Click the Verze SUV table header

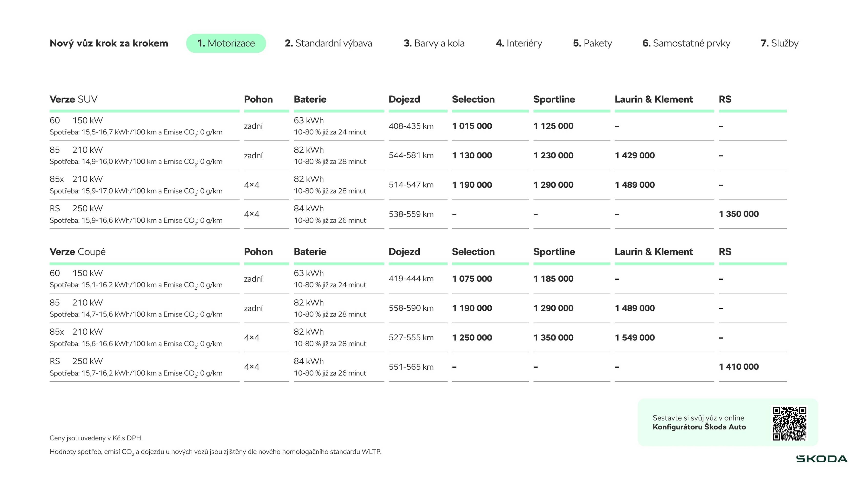coord(73,99)
